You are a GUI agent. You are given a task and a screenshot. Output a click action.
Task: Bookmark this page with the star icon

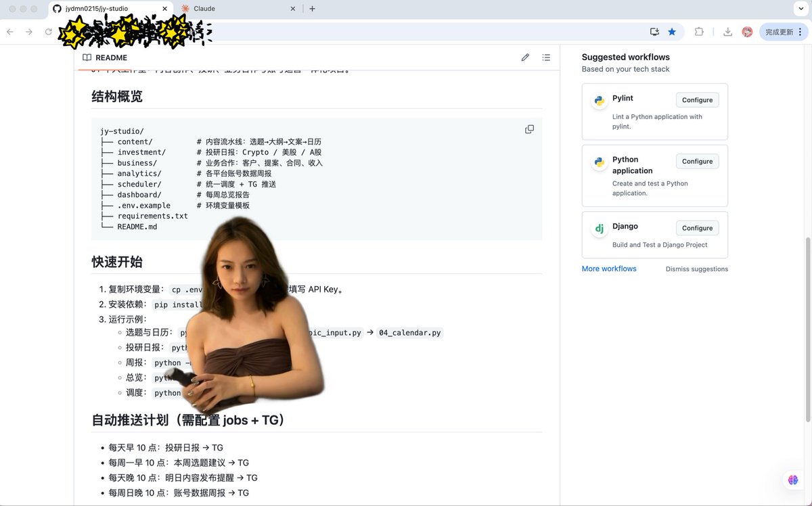point(672,32)
